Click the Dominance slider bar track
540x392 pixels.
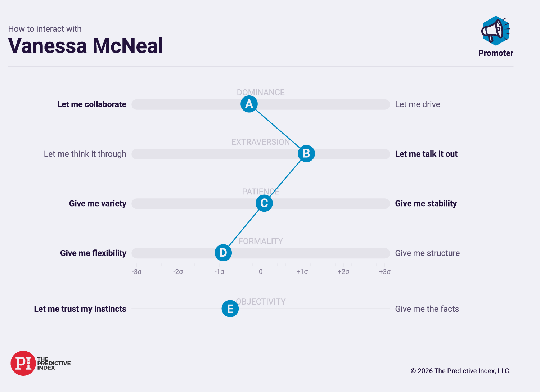tap(261, 104)
